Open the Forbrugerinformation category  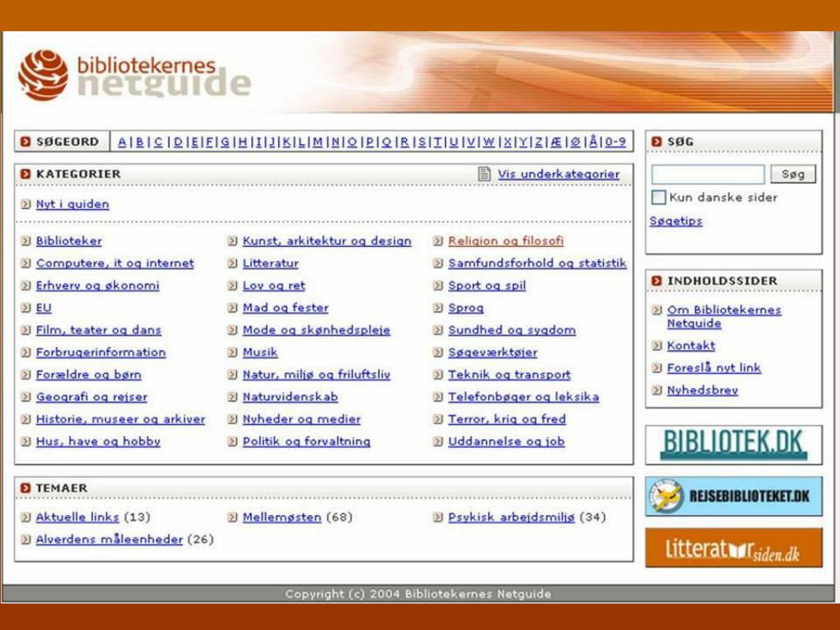coord(101,353)
